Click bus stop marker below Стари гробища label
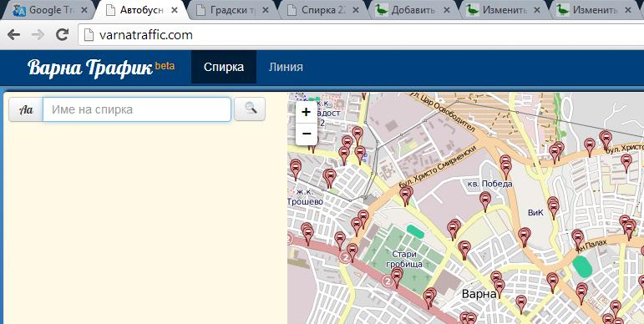 click(x=397, y=276)
